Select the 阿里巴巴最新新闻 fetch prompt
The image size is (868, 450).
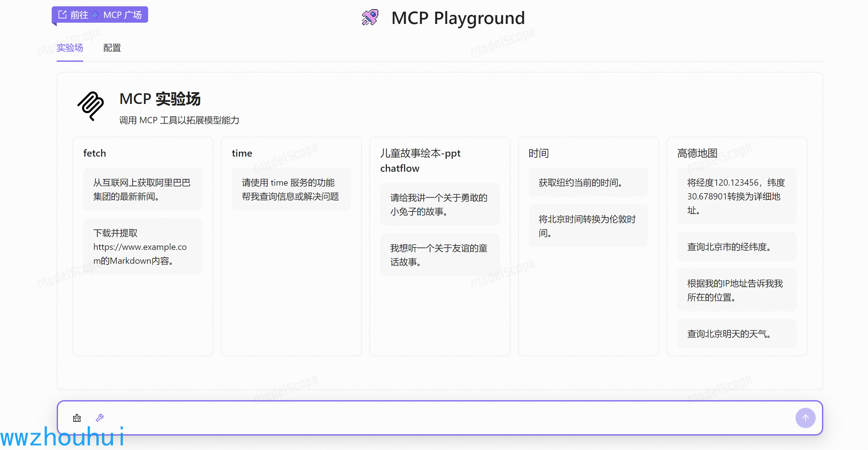pyautogui.click(x=142, y=189)
